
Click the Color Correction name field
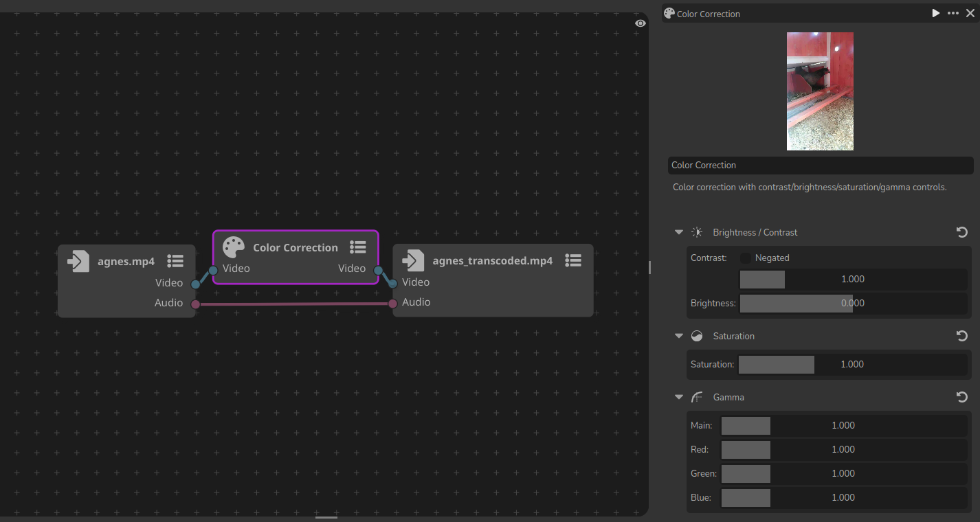coord(821,166)
